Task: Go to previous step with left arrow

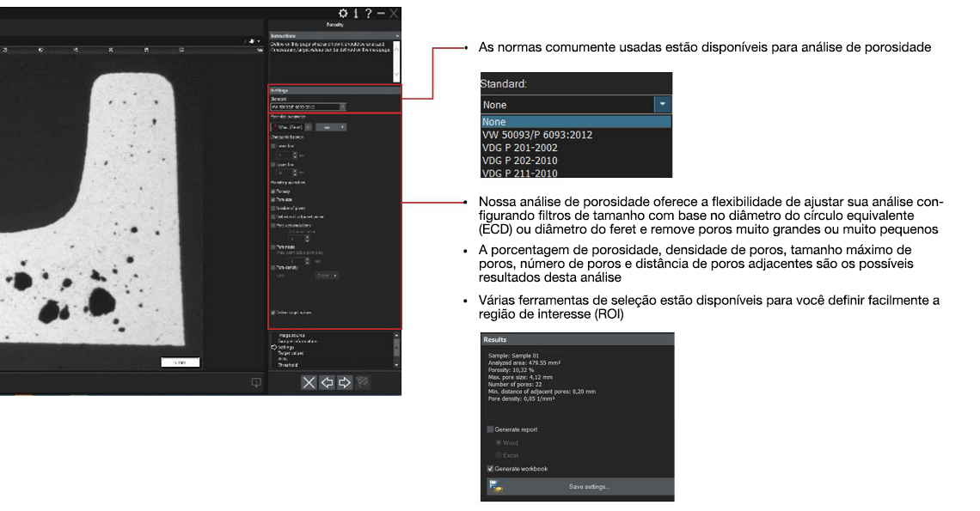Action: [x=327, y=383]
